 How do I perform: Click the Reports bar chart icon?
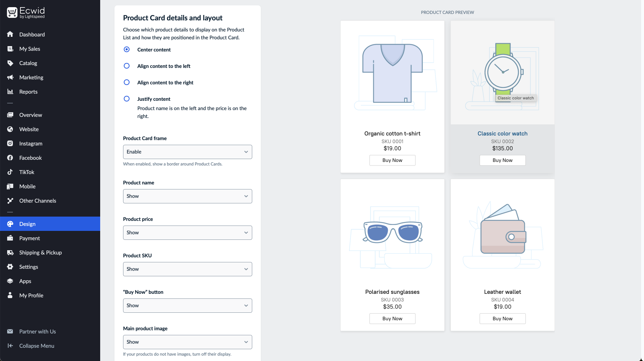coord(10,92)
